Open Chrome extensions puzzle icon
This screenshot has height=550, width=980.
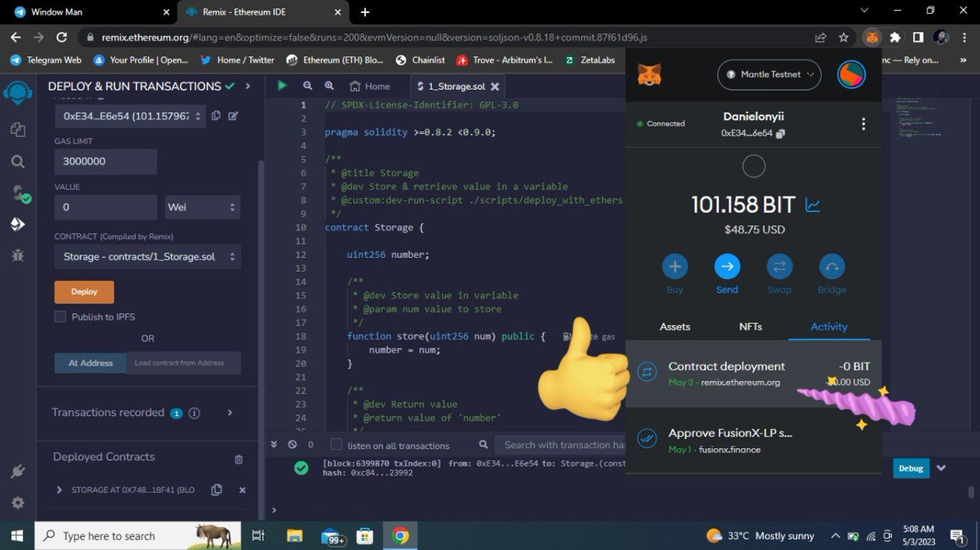click(895, 37)
